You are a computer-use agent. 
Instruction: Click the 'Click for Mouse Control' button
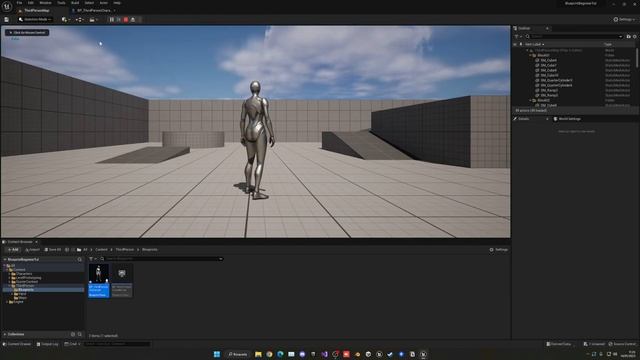tap(27, 33)
